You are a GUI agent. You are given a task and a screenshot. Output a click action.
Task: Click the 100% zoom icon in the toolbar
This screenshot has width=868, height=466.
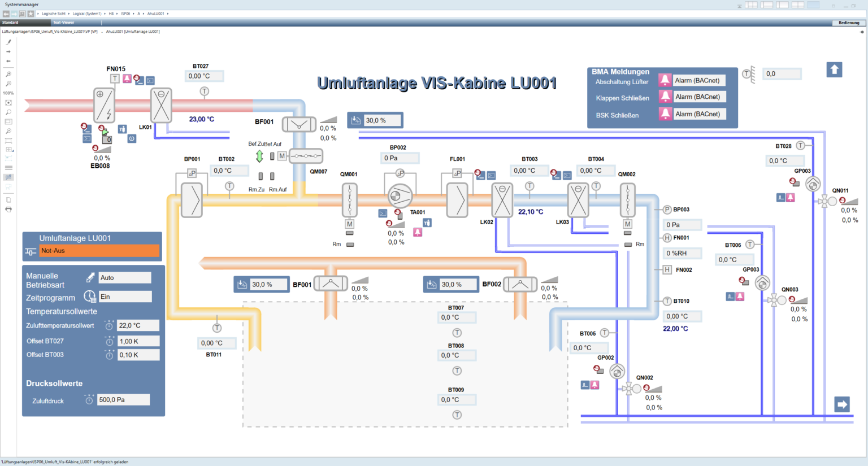(x=8, y=93)
